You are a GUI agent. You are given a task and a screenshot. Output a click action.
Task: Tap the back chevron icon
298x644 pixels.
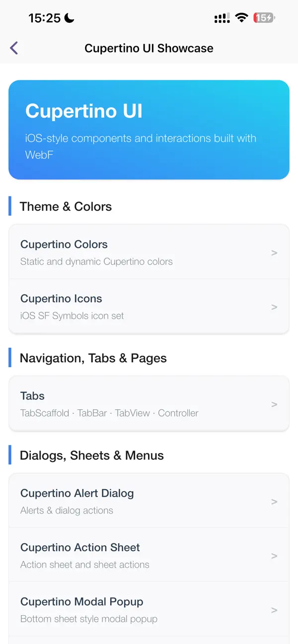click(13, 48)
